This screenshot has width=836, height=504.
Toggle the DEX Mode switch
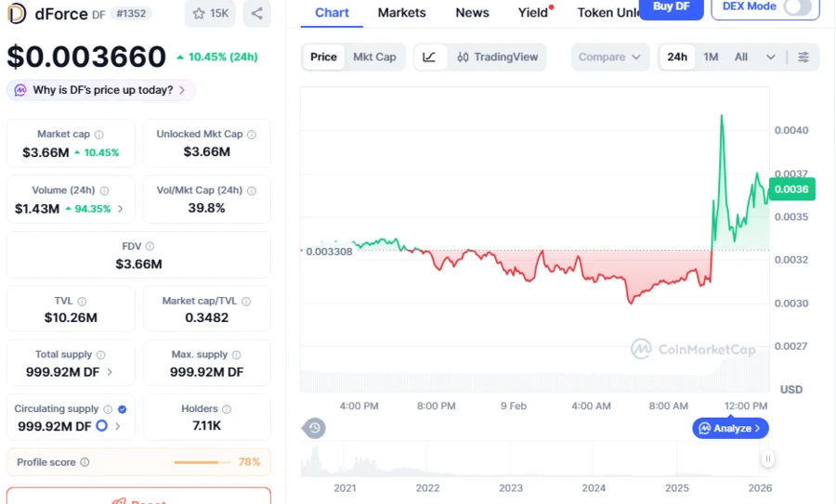pyautogui.click(x=797, y=6)
